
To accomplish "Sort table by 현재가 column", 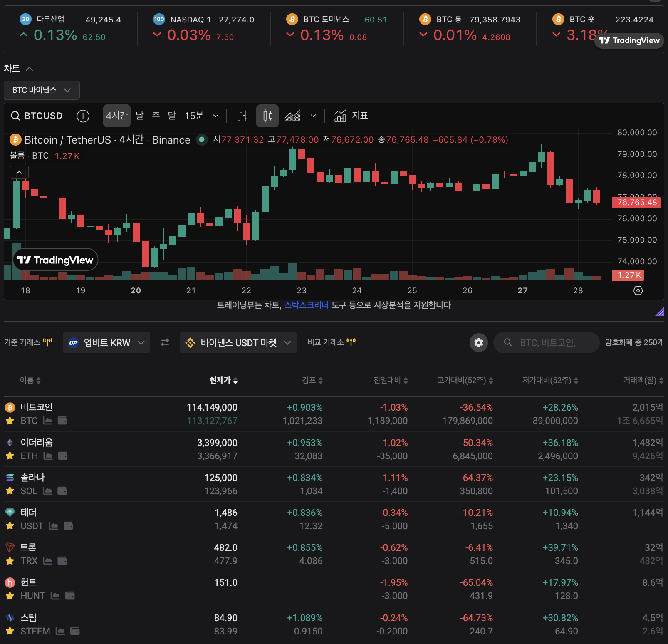I will pyautogui.click(x=224, y=380).
